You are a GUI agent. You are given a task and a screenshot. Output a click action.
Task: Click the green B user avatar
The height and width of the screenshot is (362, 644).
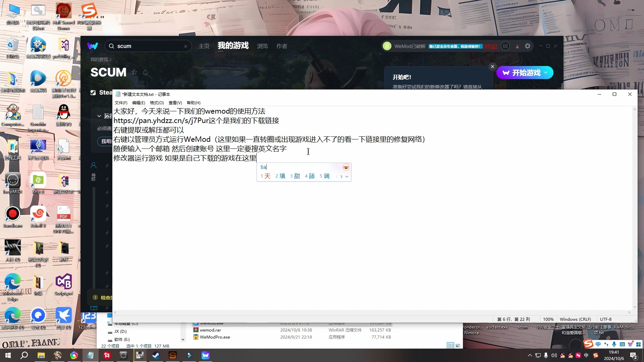pos(387,46)
